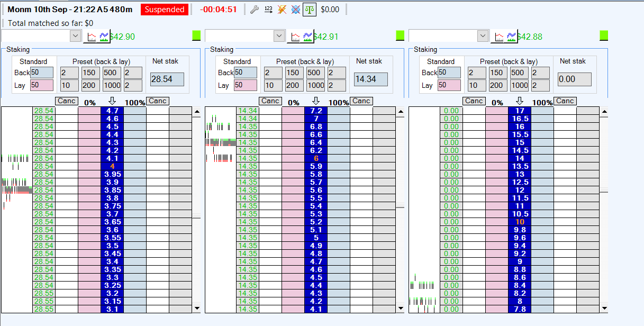644x326 pixels.
Task: Click left Canc button of middle ladder
Action: coord(270,101)
